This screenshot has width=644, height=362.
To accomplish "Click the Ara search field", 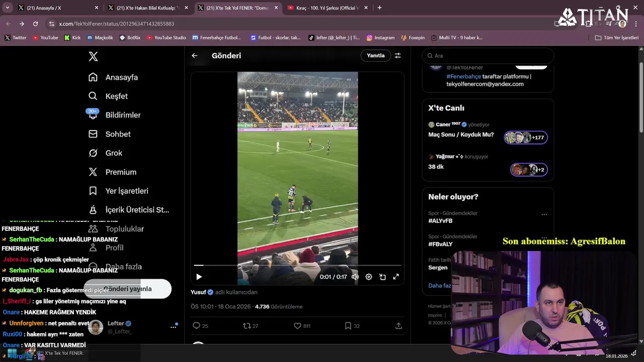I will coord(488,56).
